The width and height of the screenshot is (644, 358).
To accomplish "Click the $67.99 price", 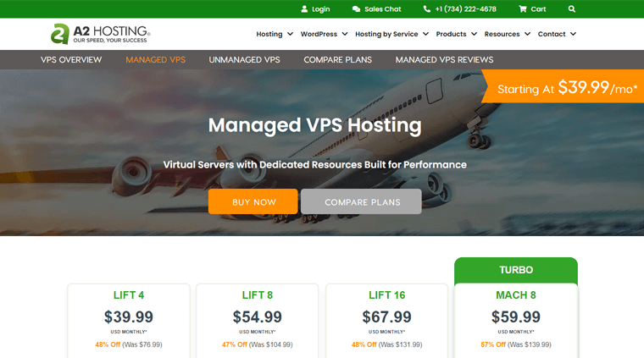I will (x=387, y=317).
